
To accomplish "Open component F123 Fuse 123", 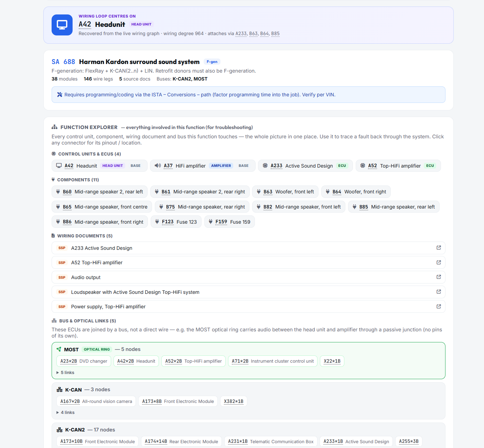I will click(176, 222).
